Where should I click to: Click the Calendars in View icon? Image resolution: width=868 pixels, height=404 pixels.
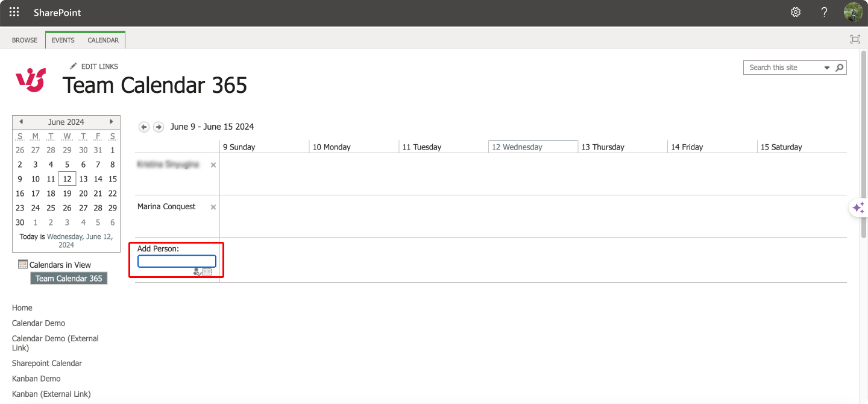tap(23, 265)
